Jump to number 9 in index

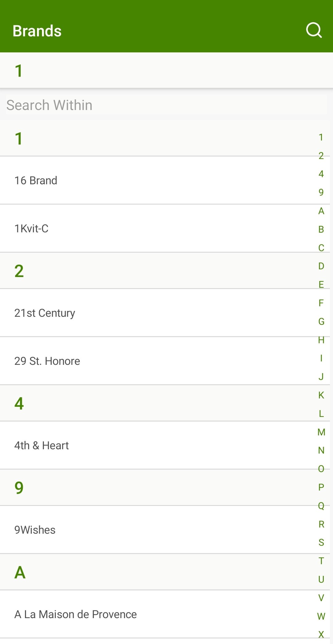coord(321,192)
